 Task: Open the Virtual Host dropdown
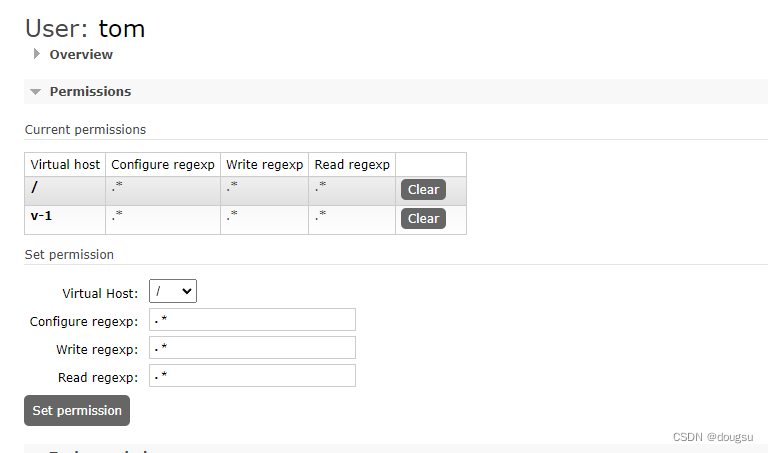pos(173,291)
